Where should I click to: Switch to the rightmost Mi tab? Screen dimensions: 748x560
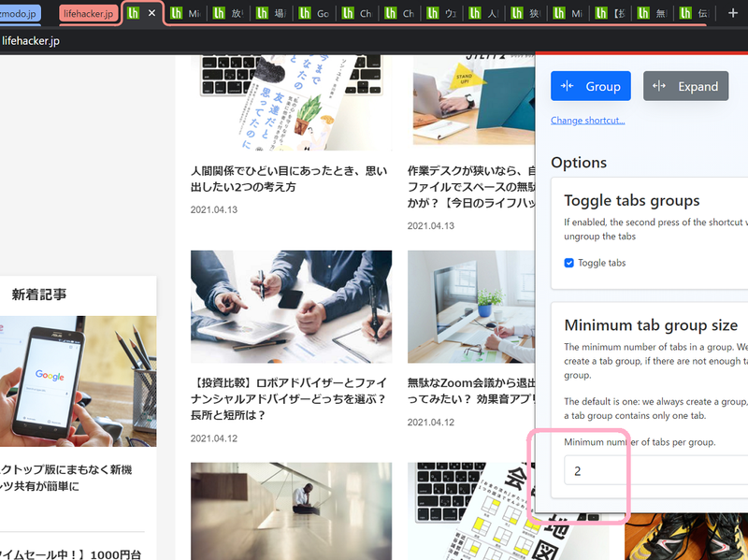tap(568, 13)
